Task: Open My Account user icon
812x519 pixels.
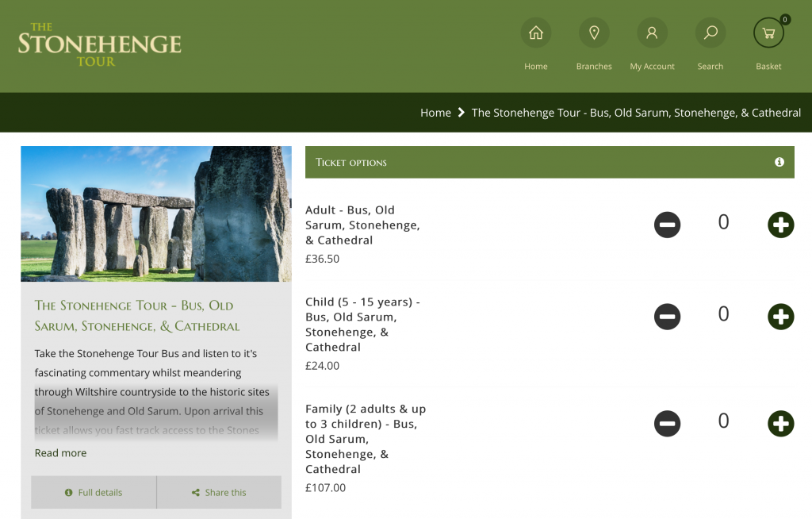Action: click(x=652, y=33)
